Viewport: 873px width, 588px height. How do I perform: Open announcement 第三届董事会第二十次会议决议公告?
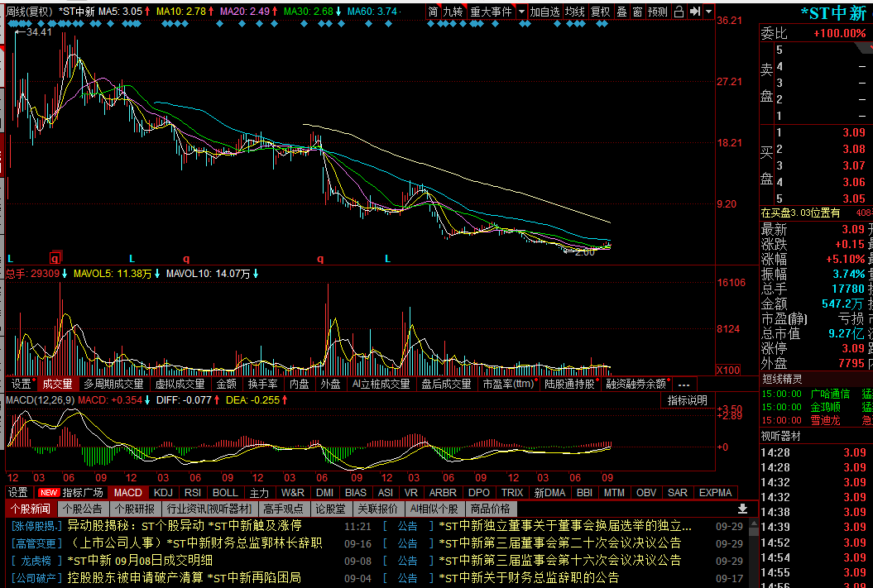559,543
